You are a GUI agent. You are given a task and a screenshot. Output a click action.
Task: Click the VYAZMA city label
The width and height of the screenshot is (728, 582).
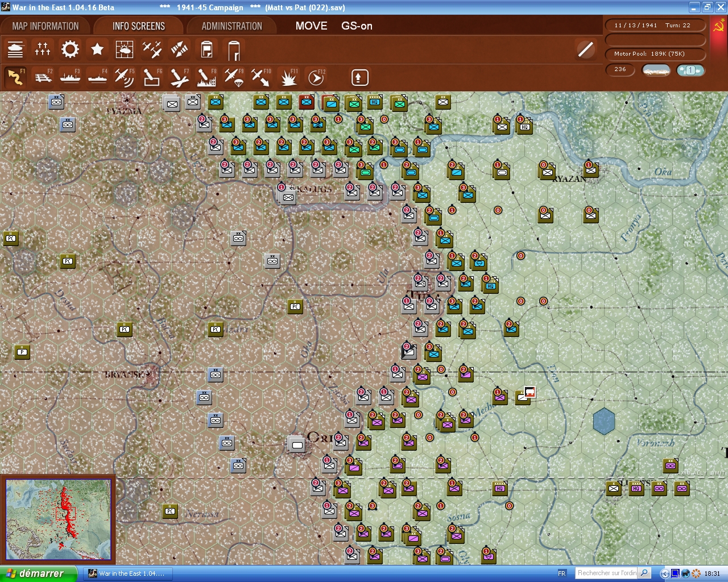(x=124, y=111)
